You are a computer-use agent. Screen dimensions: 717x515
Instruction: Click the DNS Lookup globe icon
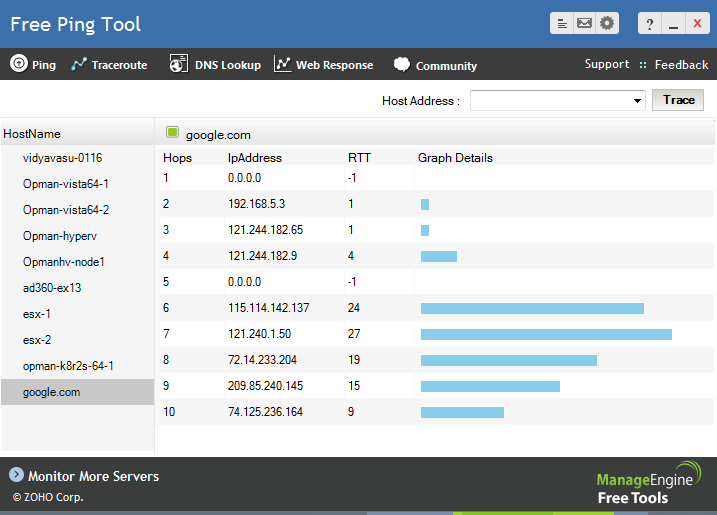click(178, 64)
